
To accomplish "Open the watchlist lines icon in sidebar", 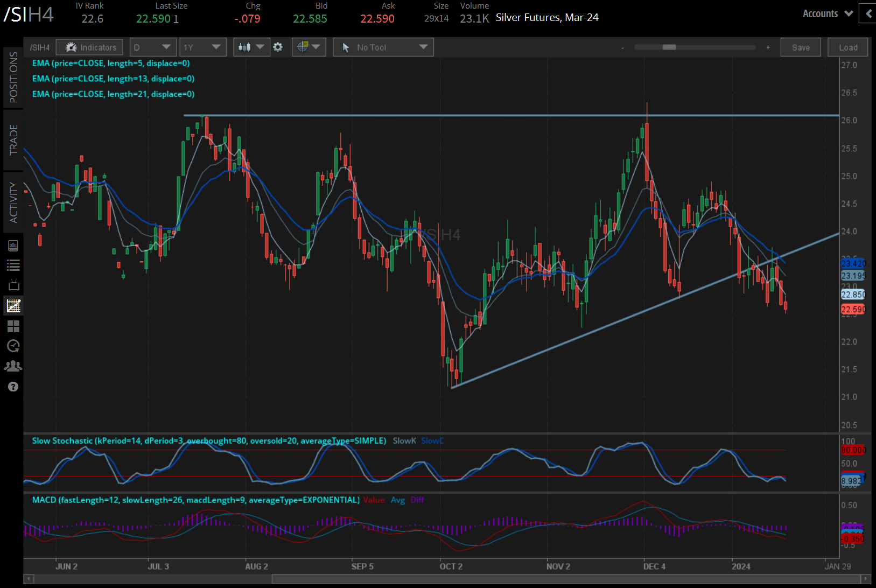I will pyautogui.click(x=13, y=265).
